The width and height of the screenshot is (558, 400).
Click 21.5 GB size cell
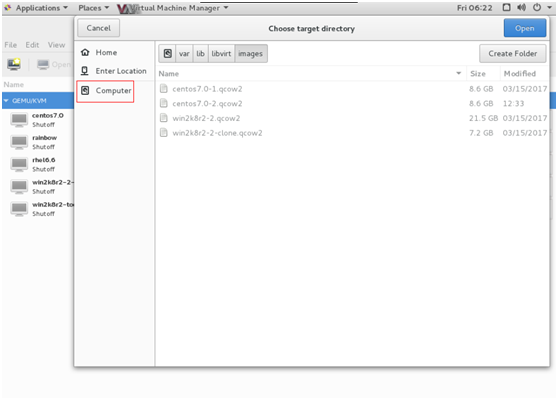[x=483, y=118]
